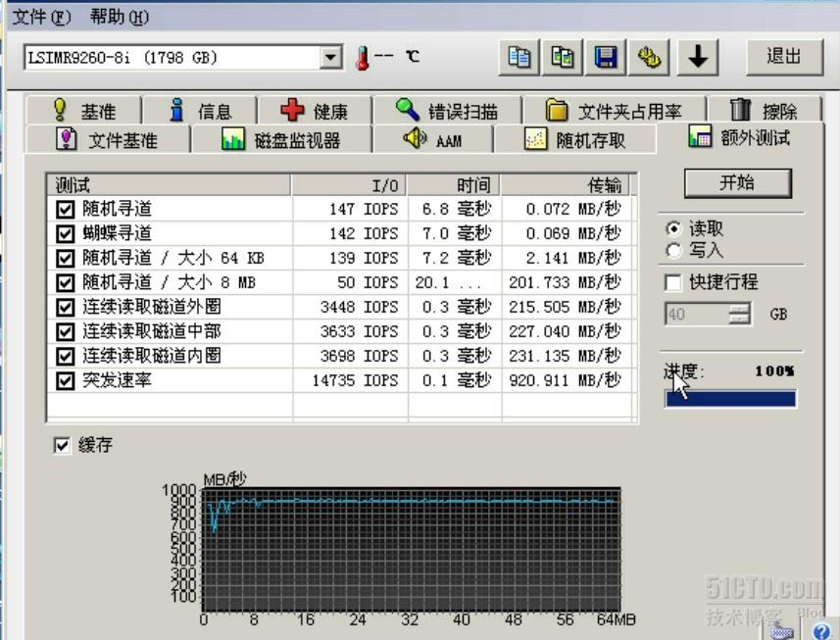840x640 pixels.
Task: Uncheck the 蝴蝶寻道 test checkbox
Action: pos(66,233)
